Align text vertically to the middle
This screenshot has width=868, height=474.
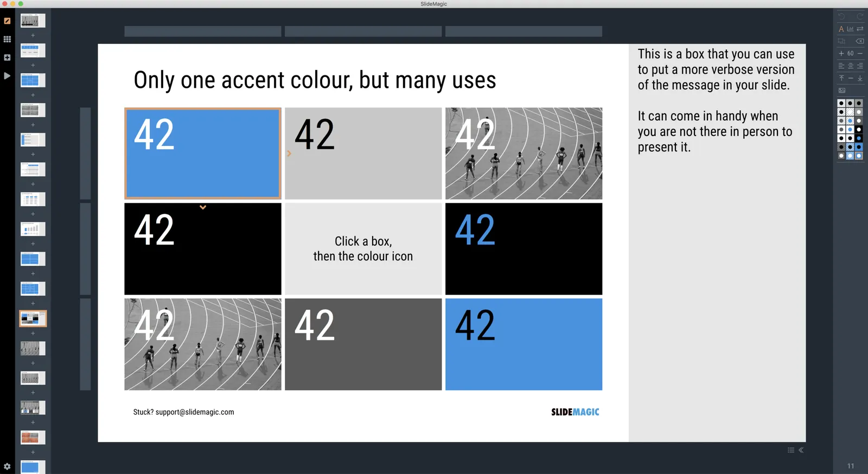(x=851, y=78)
